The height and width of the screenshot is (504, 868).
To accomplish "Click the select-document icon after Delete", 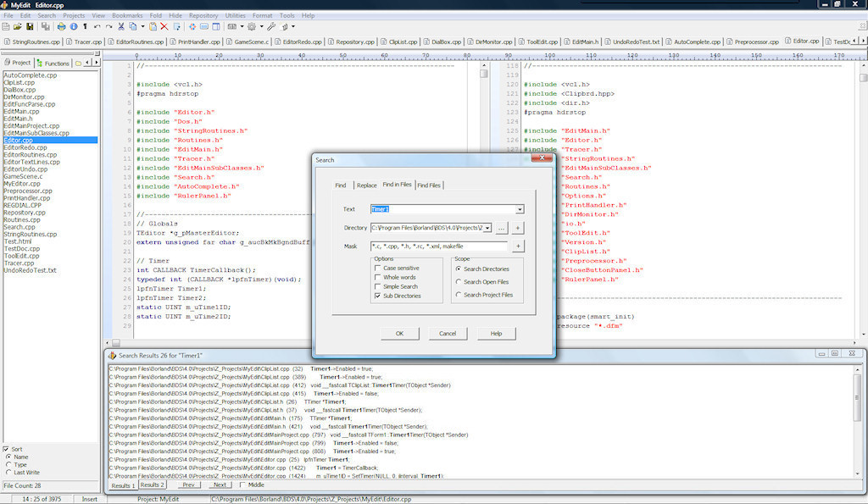I will click(177, 26).
